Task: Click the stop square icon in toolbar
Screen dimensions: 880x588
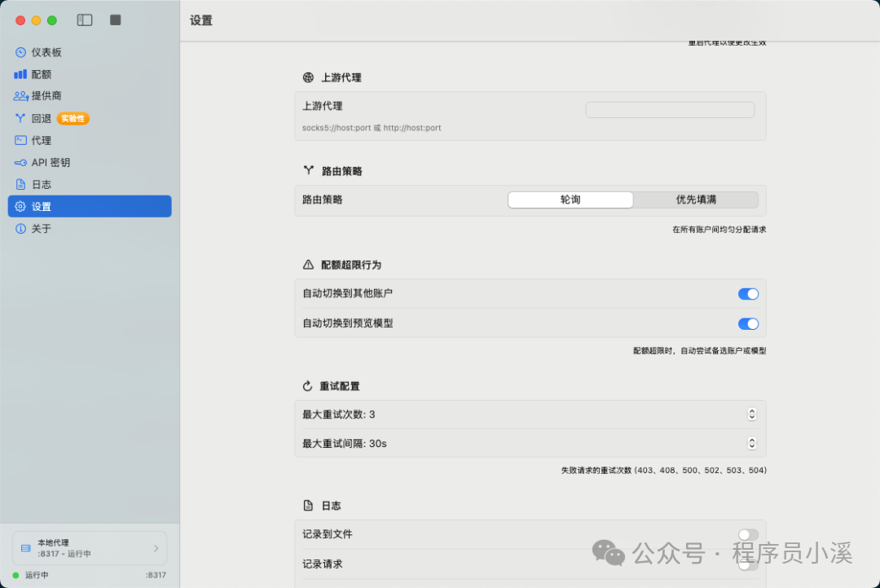Action: (x=116, y=20)
